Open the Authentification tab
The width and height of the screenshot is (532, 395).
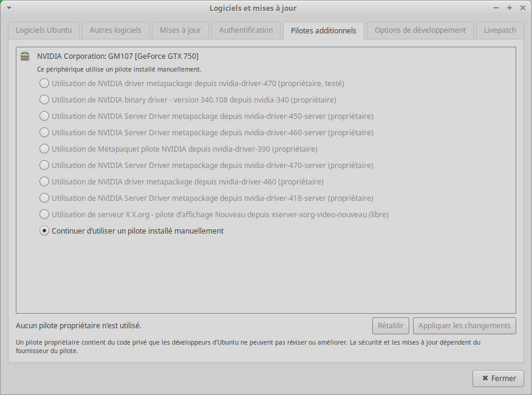point(246,30)
